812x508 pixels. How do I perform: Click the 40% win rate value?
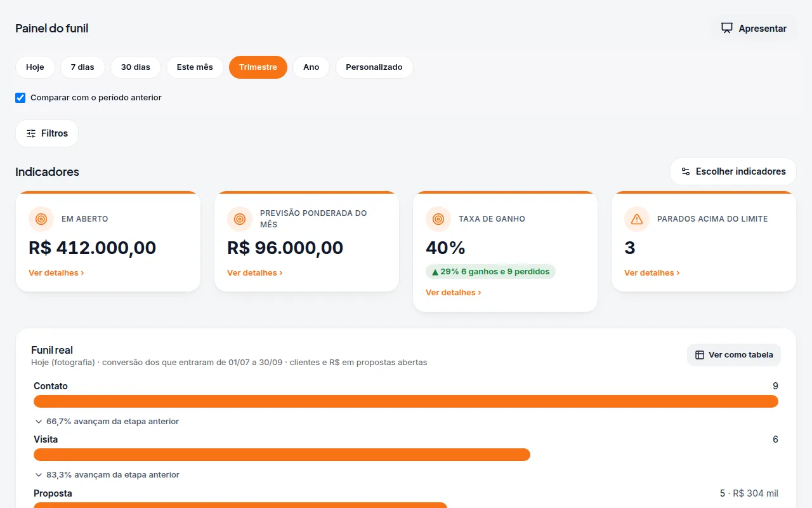[x=445, y=248]
